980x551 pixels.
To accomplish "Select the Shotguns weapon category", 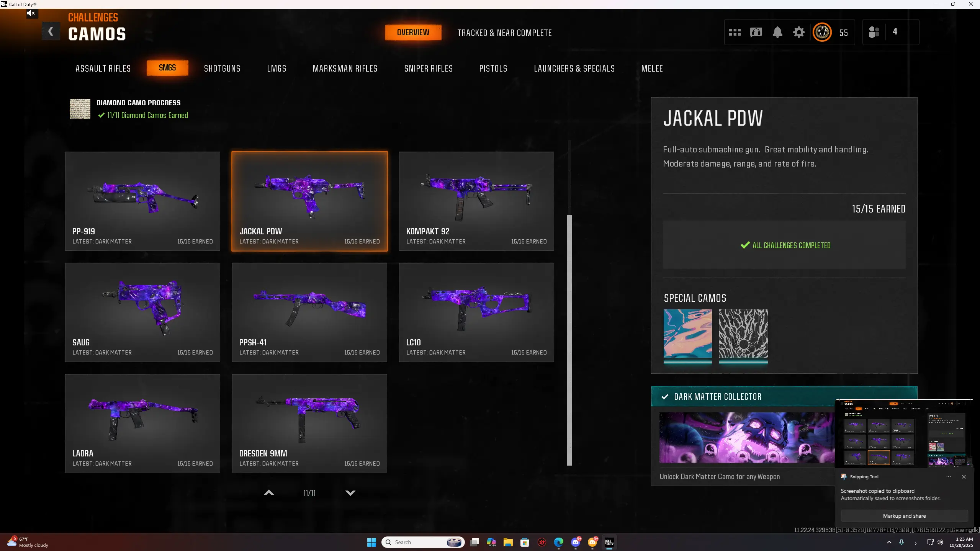I will click(222, 69).
